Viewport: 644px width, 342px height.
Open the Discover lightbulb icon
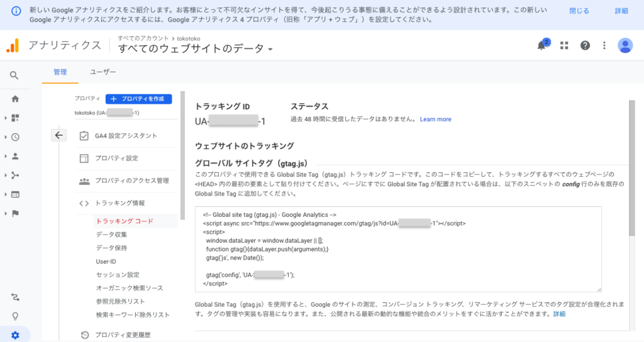tap(15, 316)
